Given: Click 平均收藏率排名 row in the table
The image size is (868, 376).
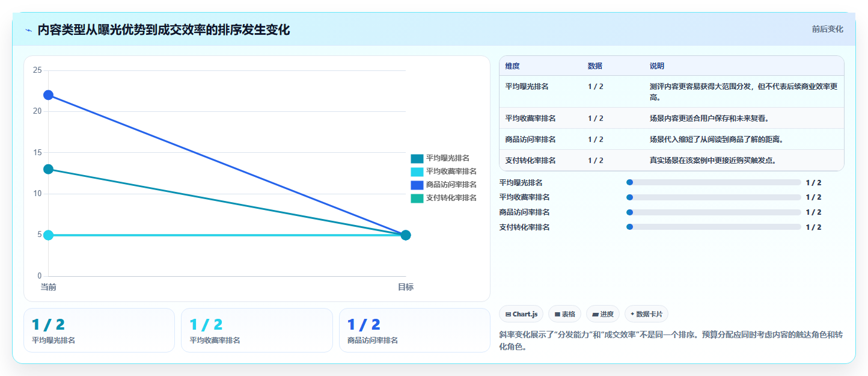Looking at the screenshot, I should 671,118.
